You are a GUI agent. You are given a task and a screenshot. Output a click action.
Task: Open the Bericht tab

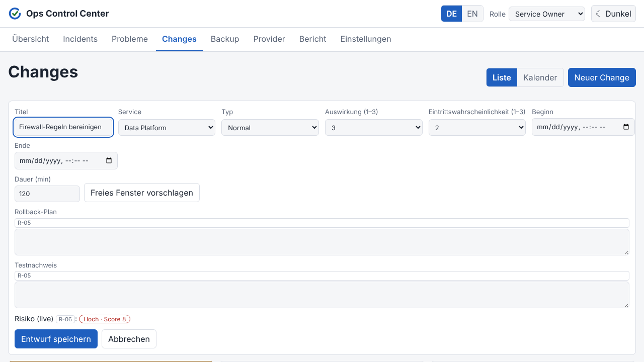pyautogui.click(x=312, y=39)
